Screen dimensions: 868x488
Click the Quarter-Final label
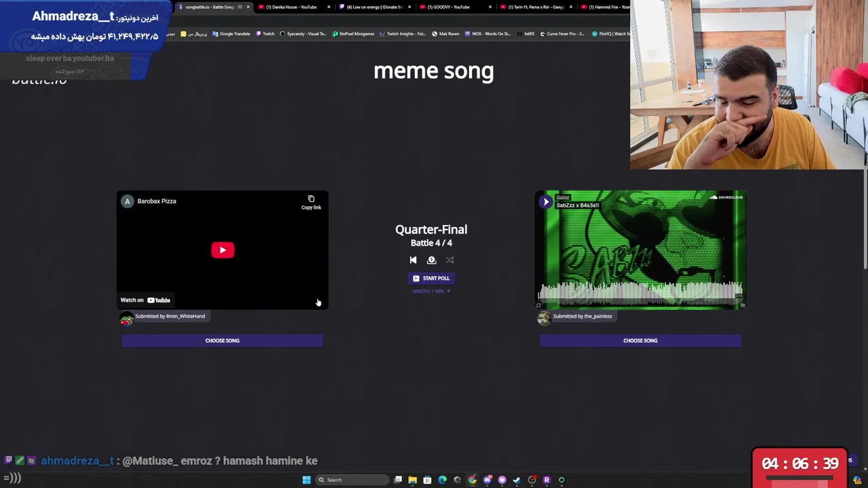click(x=431, y=230)
